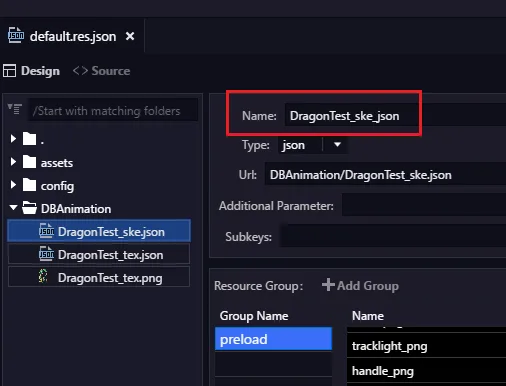Open the Type json dropdown
506x386 pixels.
tap(337, 145)
